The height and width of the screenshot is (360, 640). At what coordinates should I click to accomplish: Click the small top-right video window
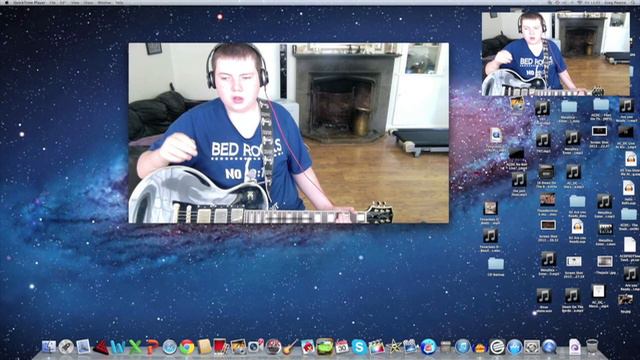(x=556, y=54)
